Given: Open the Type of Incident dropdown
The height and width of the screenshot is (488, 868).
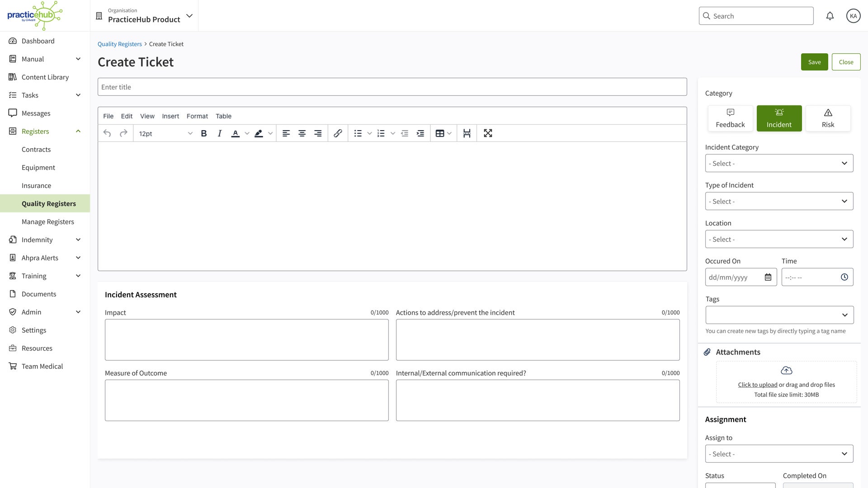Looking at the screenshot, I should pos(779,201).
